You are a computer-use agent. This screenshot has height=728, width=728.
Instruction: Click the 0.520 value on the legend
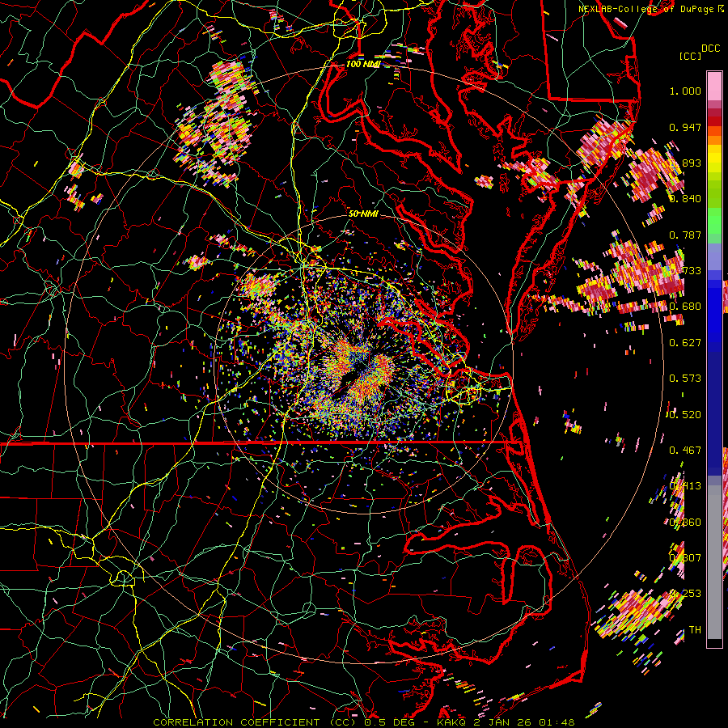[x=685, y=415]
